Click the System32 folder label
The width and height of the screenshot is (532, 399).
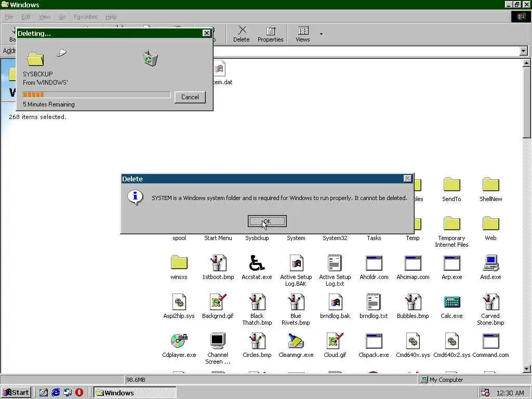(x=335, y=238)
